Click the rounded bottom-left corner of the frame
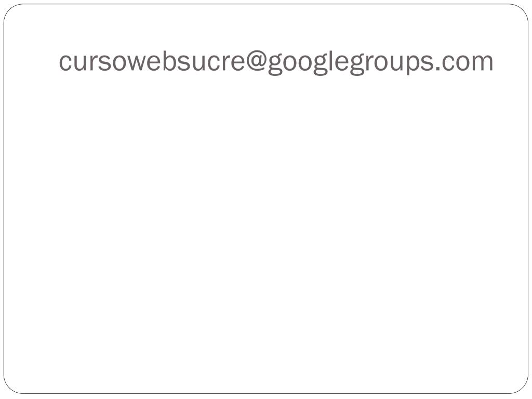Image resolution: width=532 pixels, height=399 pixels. tap(9, 388)
